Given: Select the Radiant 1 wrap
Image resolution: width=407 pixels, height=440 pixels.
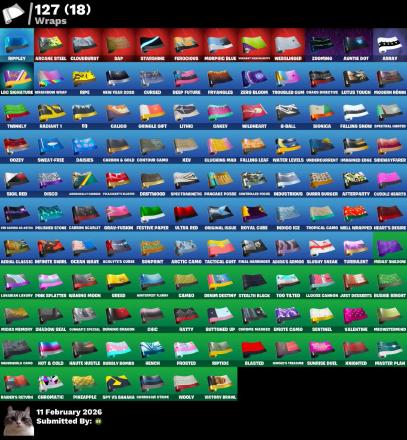Looking at the screenshot, I should pos(51,113).
